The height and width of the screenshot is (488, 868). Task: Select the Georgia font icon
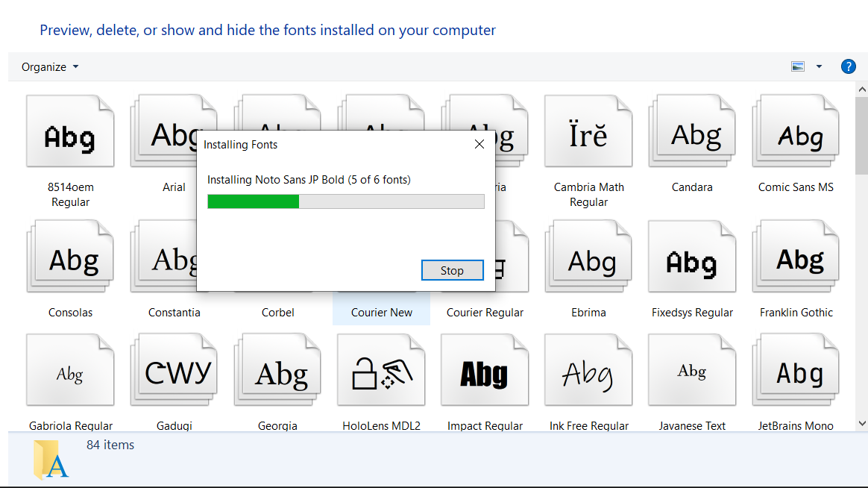(277, 370)
